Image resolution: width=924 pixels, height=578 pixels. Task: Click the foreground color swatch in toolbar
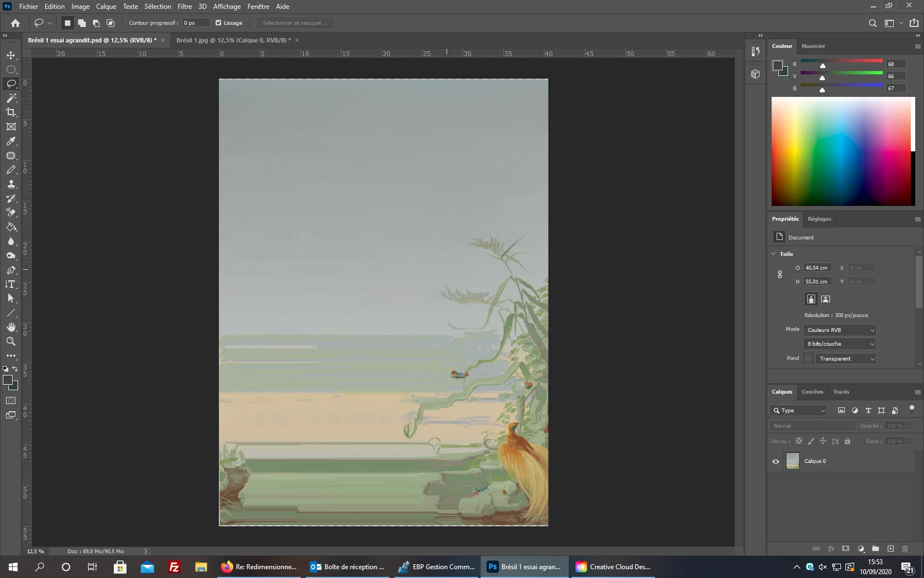(8, 380)
